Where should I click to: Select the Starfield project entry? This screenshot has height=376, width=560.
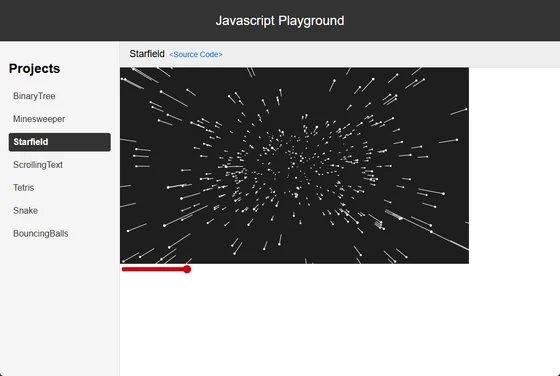(x=60, y=142)
